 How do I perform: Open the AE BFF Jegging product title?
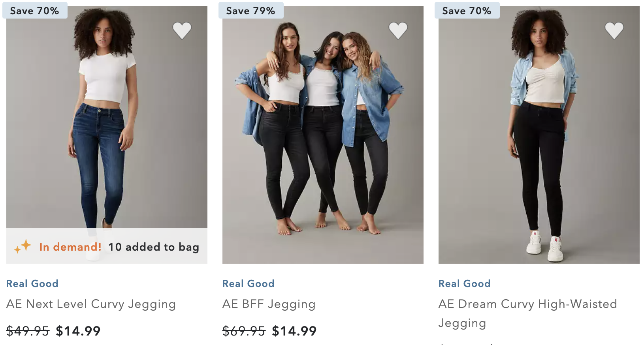tap(269, 304)
